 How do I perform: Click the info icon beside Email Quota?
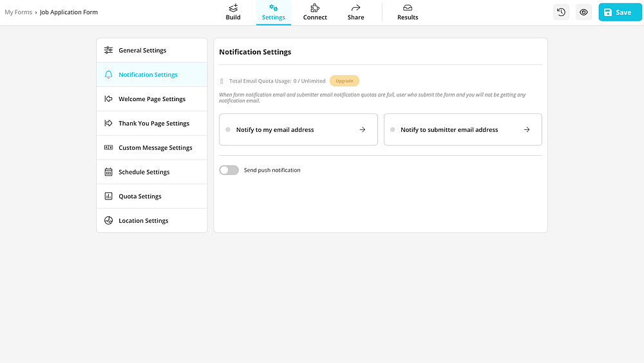pyautogui.click(x=222, y=81)
